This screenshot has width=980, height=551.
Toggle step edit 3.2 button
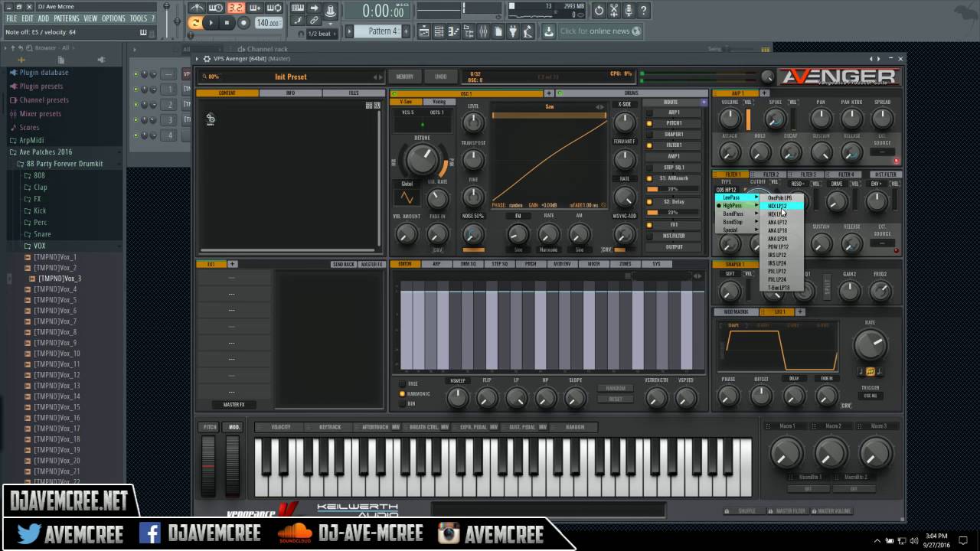(236, 8)
